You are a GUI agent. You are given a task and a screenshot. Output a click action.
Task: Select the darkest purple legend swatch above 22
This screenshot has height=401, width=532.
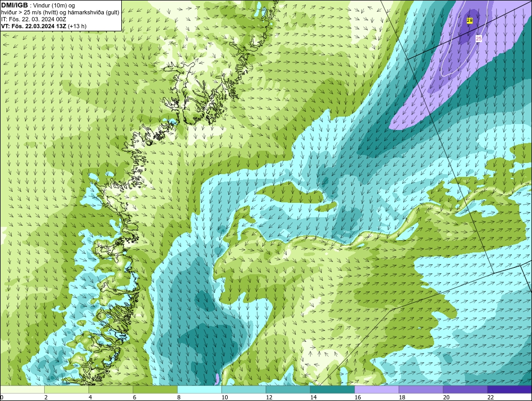[x=510, y=389]
